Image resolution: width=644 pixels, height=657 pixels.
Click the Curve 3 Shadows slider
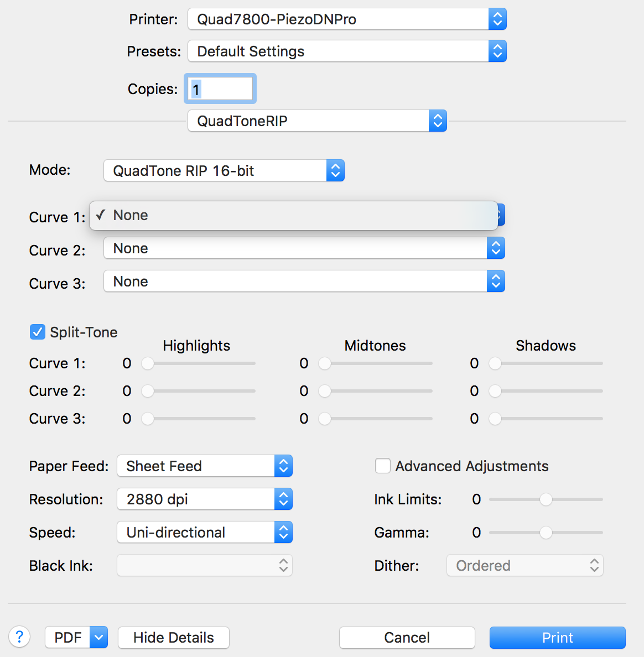(546, 419)
